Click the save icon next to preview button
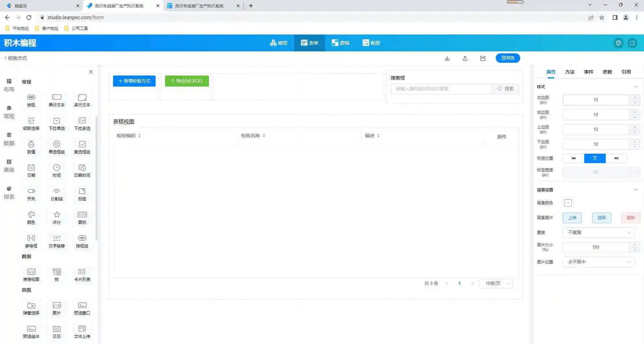This screenshot has height=344, width=644. coord(483,58)
